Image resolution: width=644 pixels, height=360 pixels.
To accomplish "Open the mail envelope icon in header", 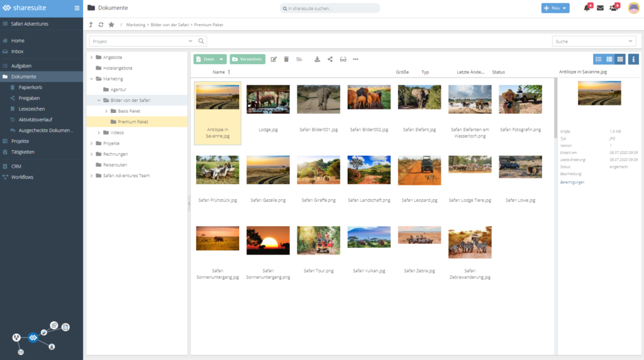I will click(x=600, y=8).
